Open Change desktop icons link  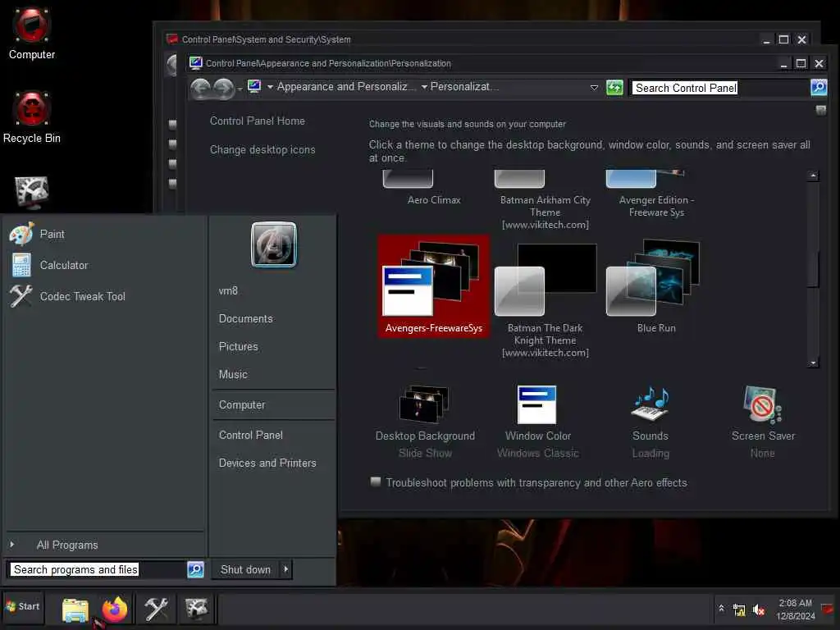262,150
